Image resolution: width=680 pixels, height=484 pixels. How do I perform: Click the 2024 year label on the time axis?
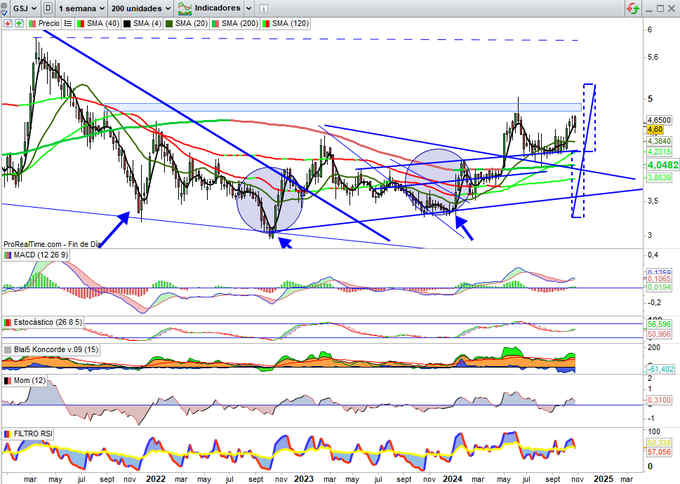click(452, 479)
